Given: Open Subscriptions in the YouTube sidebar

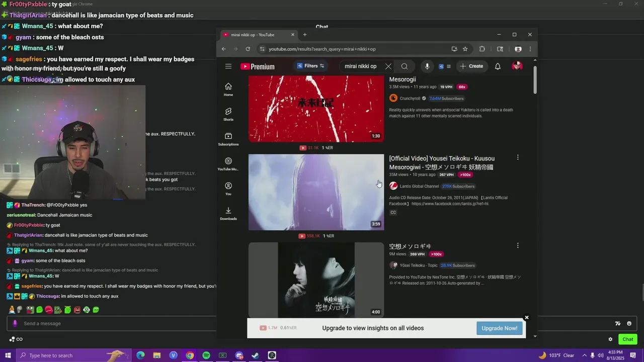Looking at the screenshot, I should 228,139.
